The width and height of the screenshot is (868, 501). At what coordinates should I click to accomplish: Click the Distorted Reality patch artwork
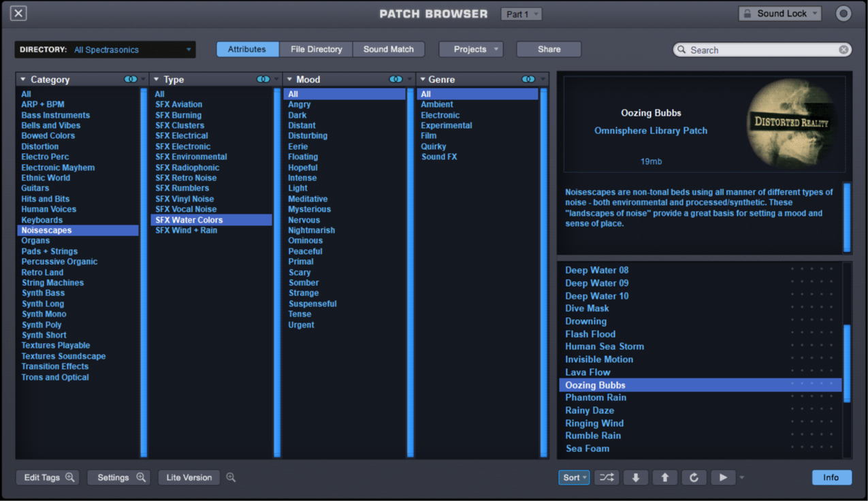click(791, 124)
